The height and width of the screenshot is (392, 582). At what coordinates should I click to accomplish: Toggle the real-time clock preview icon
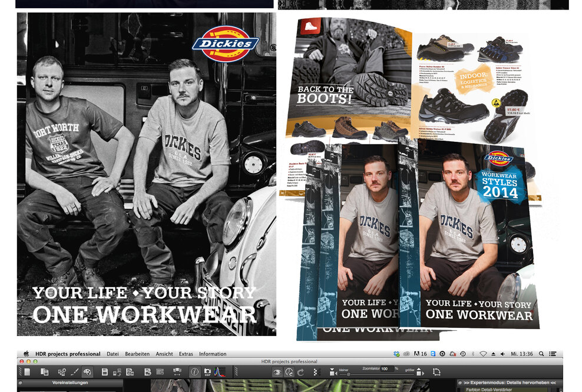tap(289, 372)
